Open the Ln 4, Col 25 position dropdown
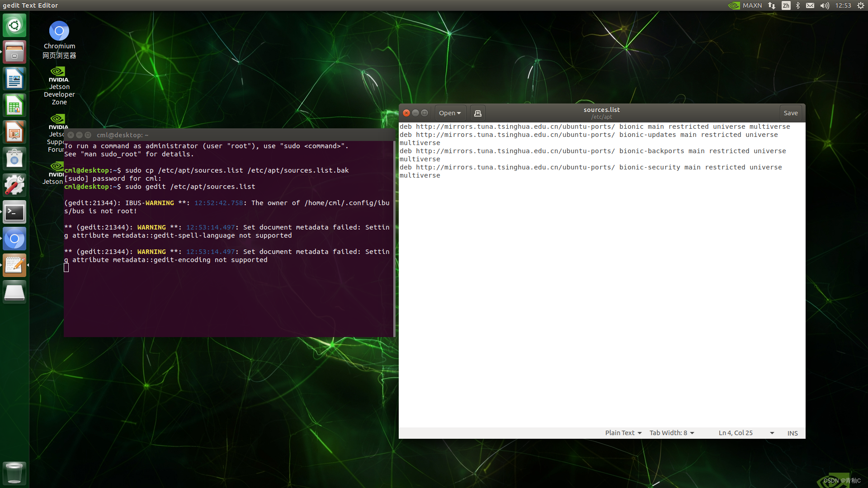 (746, 433)
